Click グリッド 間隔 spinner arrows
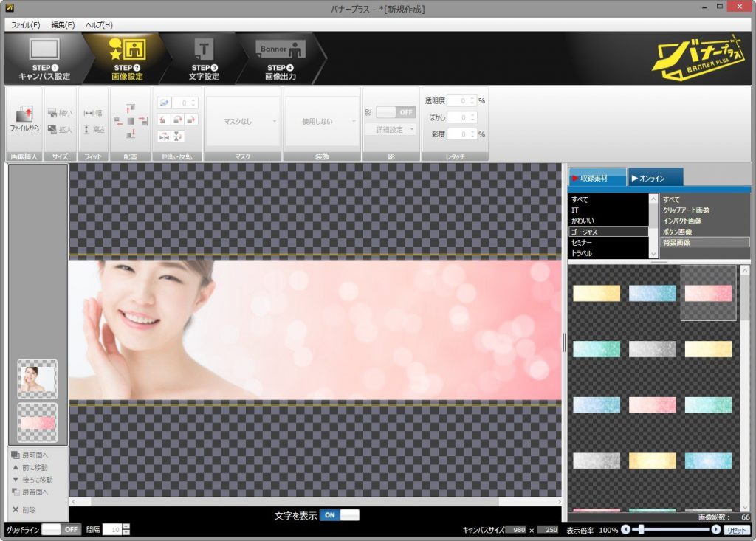The height and width of the screenshot is (541, 756). tap(126, 529)
